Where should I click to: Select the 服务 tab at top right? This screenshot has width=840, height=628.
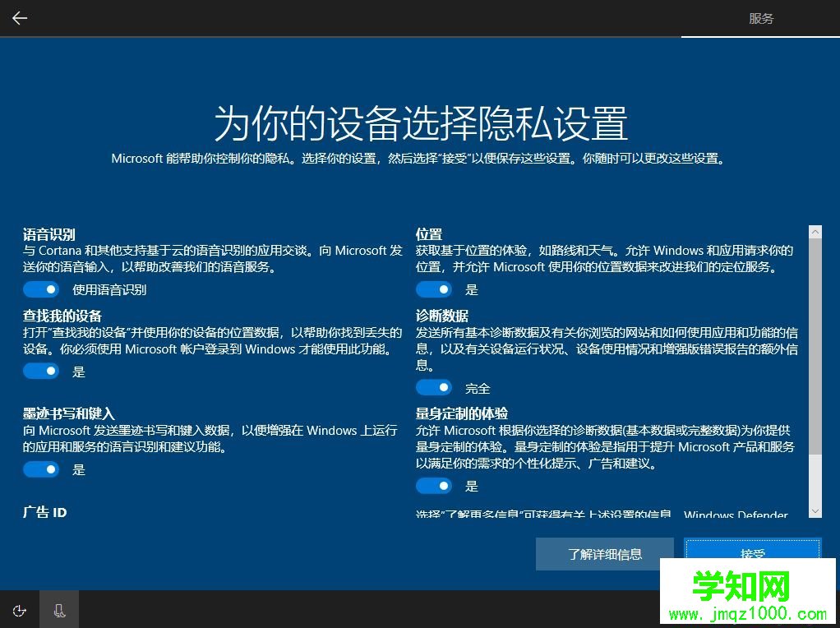761,18
